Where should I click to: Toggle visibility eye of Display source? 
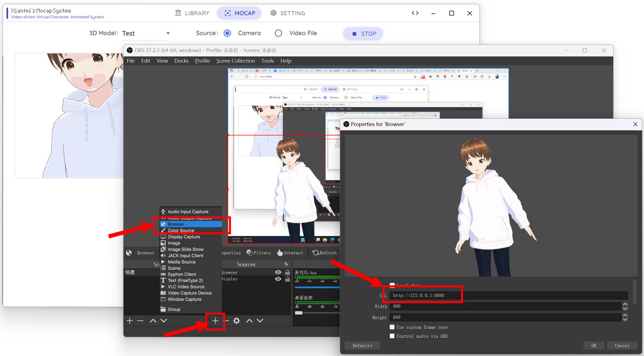[x=278, y=279]
